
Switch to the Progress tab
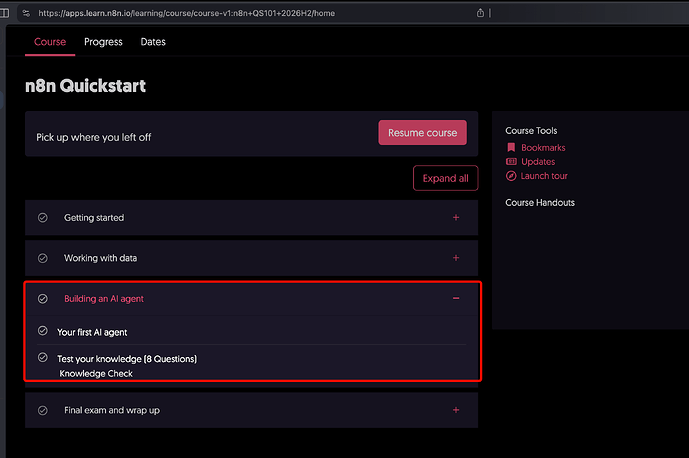pyautogui.click(x=103, y=42)
